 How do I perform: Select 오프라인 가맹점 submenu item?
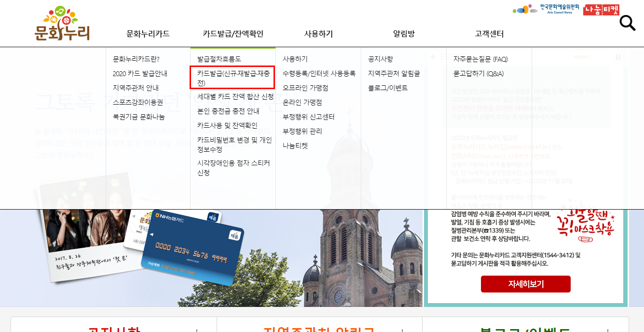click(305, 88)
